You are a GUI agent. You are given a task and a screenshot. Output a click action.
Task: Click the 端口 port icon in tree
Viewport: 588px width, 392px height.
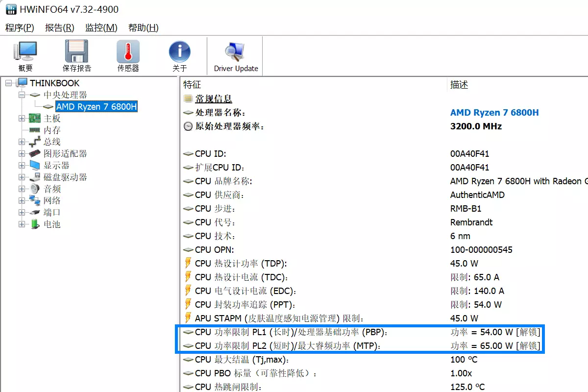pos(35,213)
